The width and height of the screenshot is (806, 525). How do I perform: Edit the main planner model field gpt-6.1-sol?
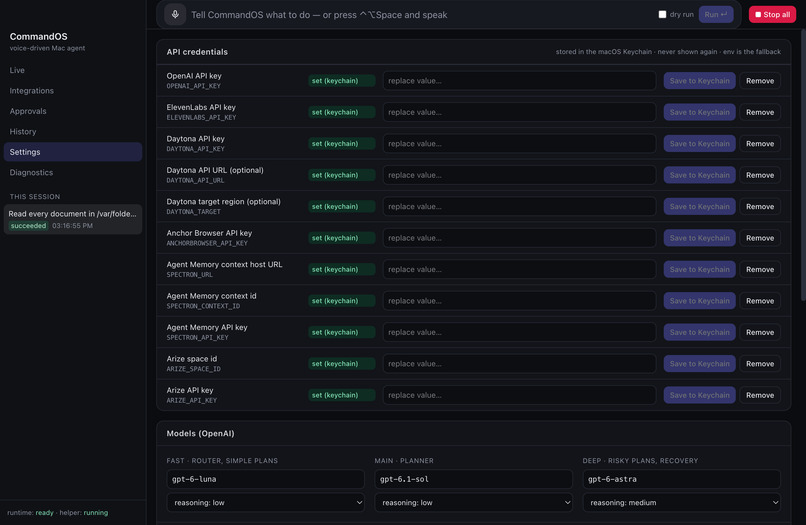473,479
